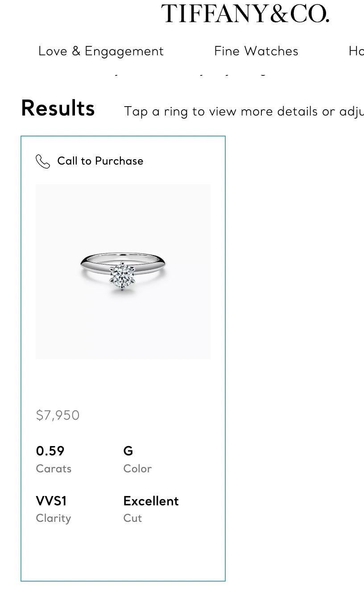Click the Clarity label
The image size is (364, 595).
tap(54, 518)
